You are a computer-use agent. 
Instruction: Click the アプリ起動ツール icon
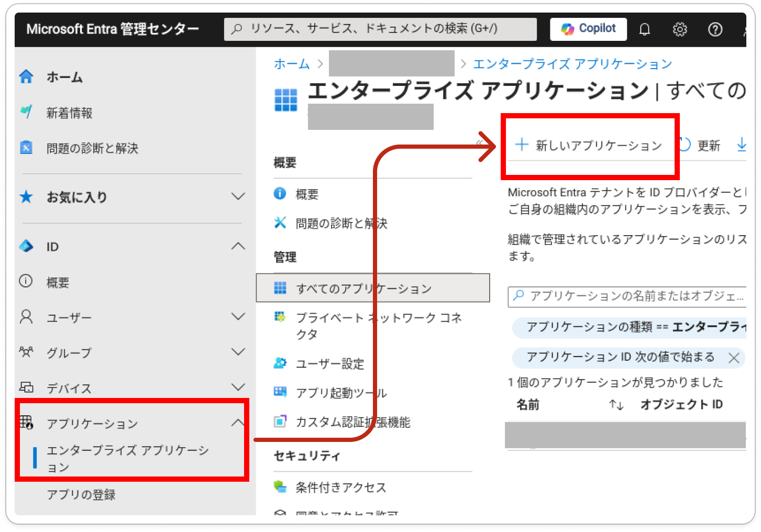point(280,392)
